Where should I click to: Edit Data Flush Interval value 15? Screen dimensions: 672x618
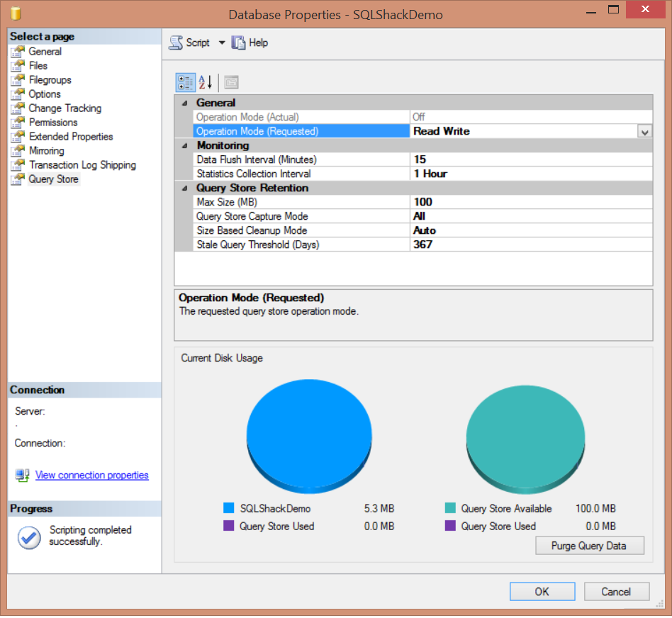point(531,159)
